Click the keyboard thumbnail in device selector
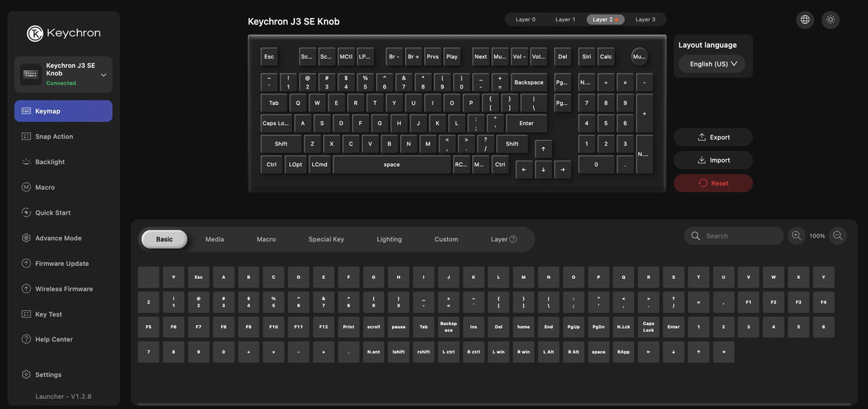Image resolution: width=868 pixels, height=409 pixels. click(30, 74)
